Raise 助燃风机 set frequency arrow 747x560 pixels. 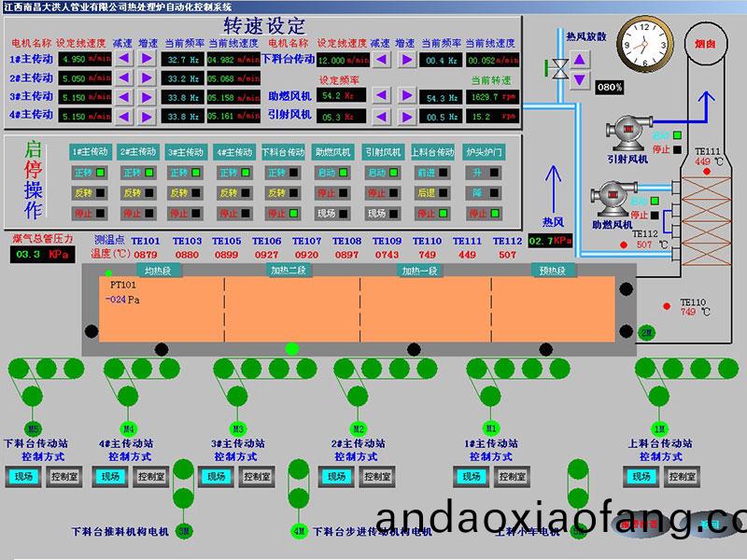[x=406, y=96]
